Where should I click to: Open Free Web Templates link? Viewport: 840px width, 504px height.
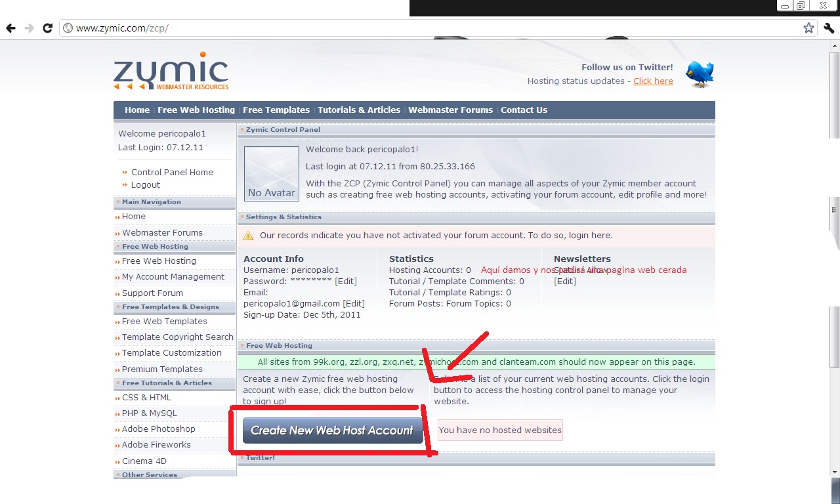(165, 322)
